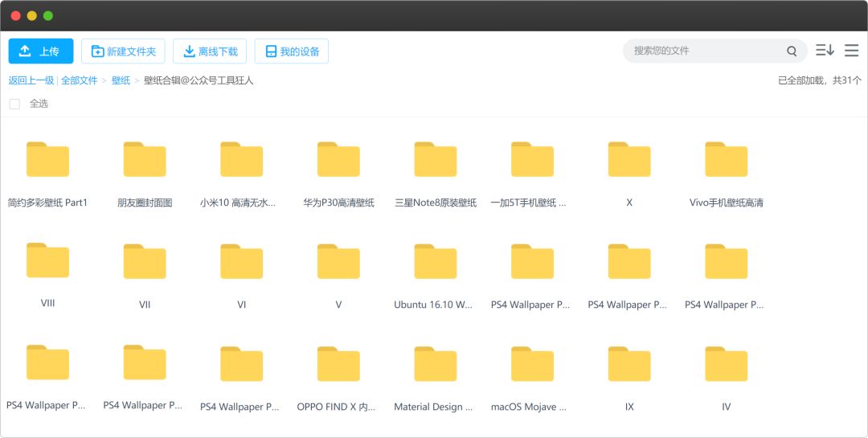Image resolution: width=868 pixels, height=438 pixels.
Task: Create a folder with 新建文件夹
Action: click(x=123, y=51)
